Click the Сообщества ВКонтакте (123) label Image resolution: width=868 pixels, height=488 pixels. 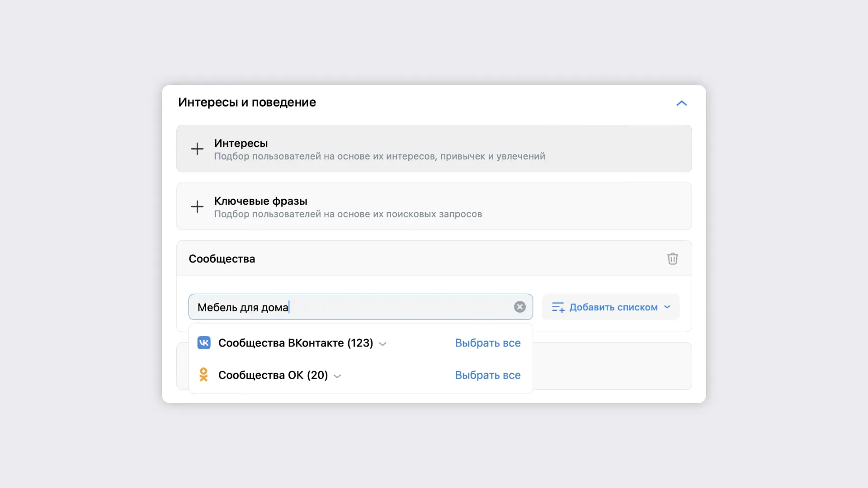click(296, 343)
